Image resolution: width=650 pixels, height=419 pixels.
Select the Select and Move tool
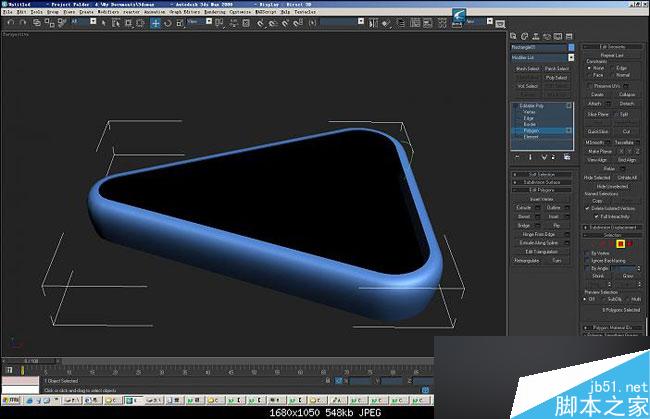pos(155,22)
